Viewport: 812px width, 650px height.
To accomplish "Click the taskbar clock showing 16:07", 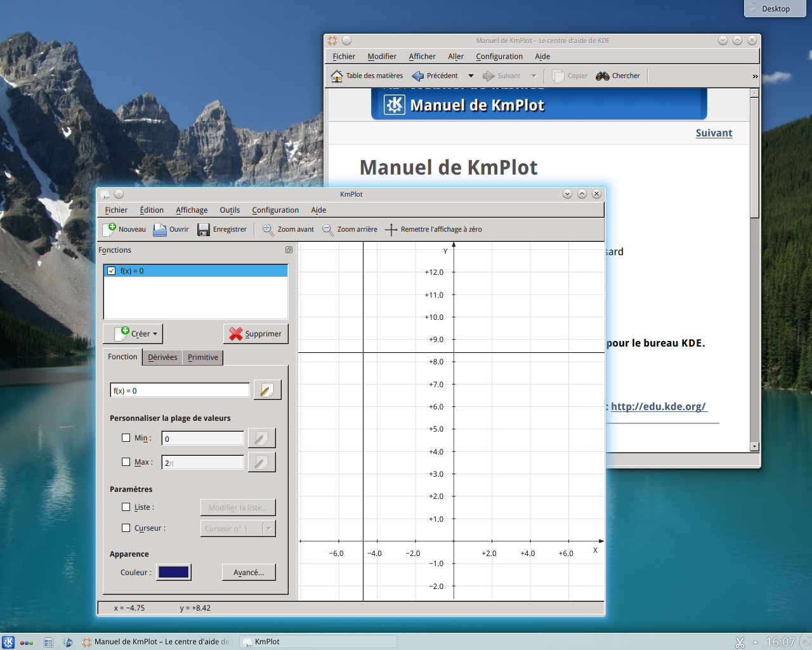I will click(780, 642).
